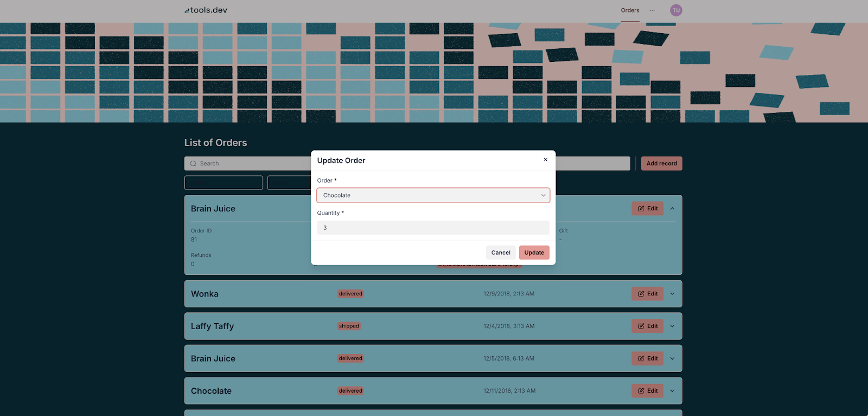The height and width of the screenshot is (416, 868).
Task: Click the Add record button
Action: [x=661, y=163]
